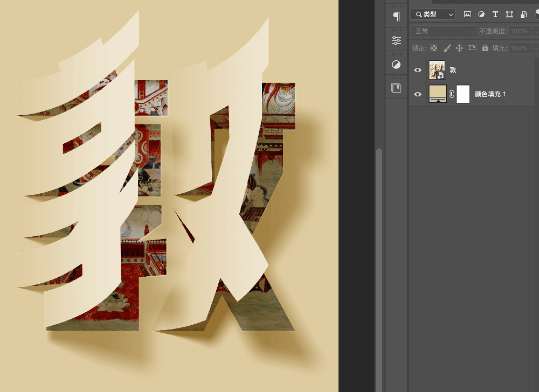Lock image pixels brush icon
Screen dimensions: 539x392
coord(447,48)
